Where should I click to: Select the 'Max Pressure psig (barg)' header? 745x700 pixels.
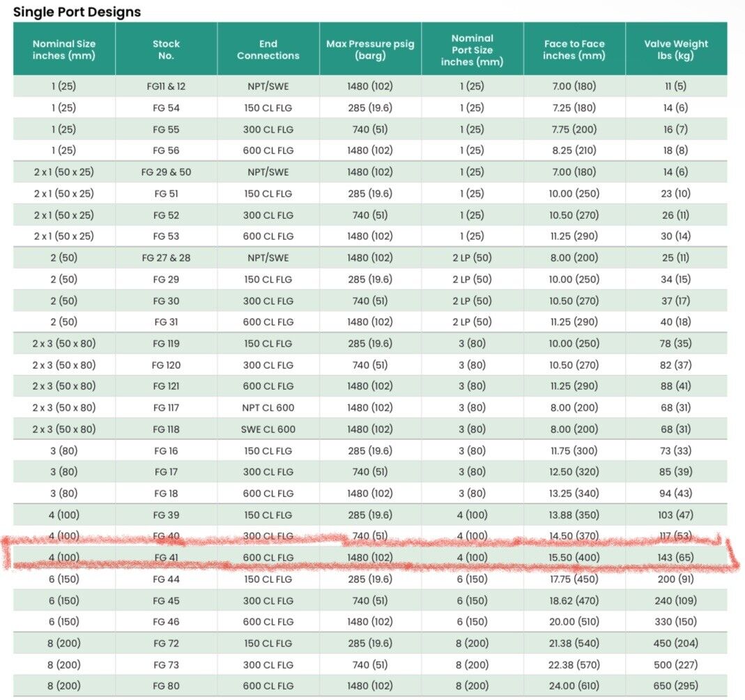click(370, 50)
